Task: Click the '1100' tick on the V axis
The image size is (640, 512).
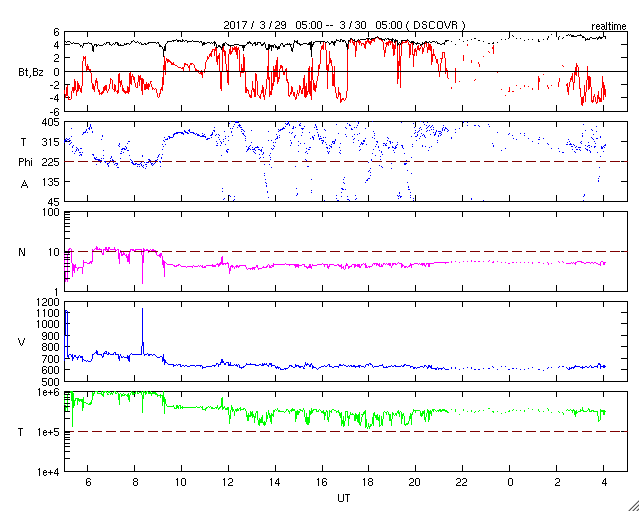Action: 49,314
